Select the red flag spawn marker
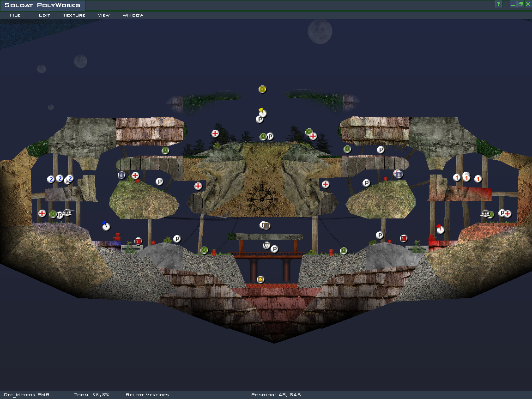 pyautogui.click(x=440, y=229)
